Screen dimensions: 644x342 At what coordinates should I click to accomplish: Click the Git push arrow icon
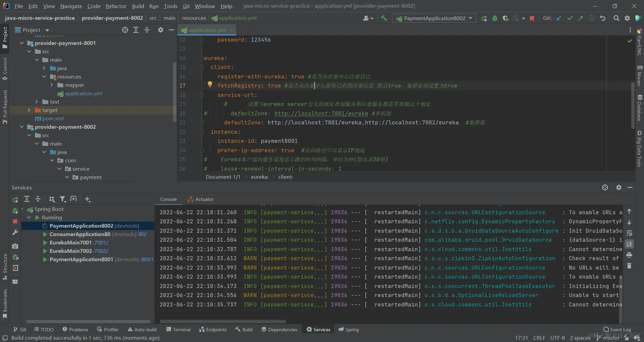581,18
